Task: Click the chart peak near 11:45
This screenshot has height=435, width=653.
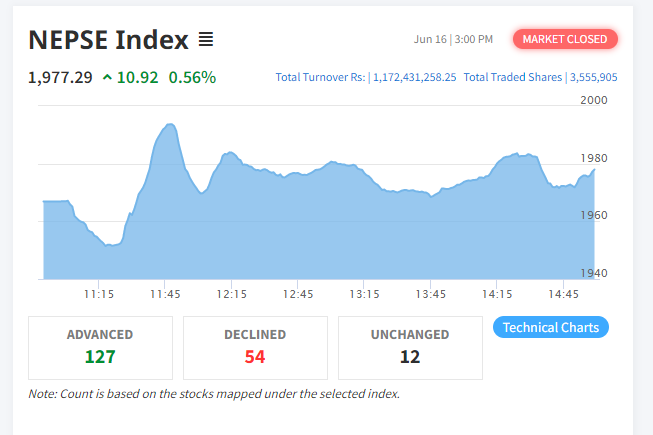Action: pyautogui.click(x=170, y=125)
